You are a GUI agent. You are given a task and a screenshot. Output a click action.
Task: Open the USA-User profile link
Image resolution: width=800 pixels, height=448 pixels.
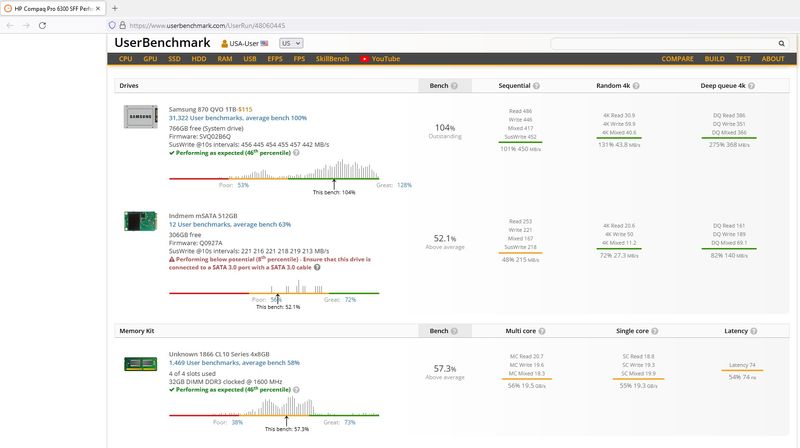[244, 43]
